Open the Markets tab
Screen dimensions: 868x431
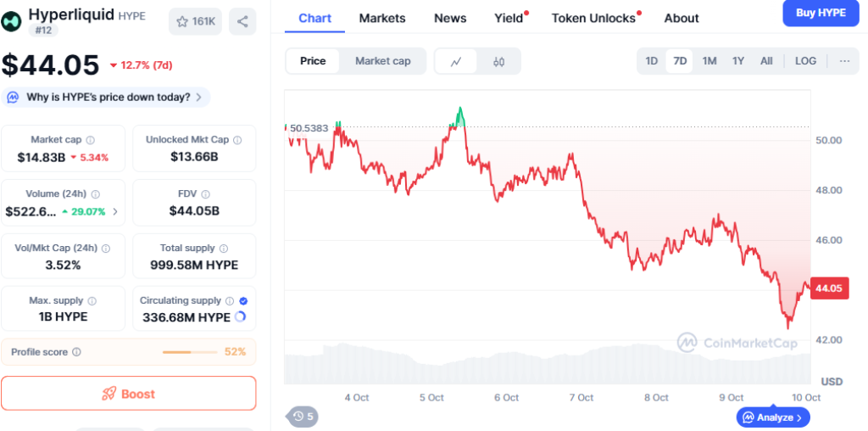tap(382, 18)
